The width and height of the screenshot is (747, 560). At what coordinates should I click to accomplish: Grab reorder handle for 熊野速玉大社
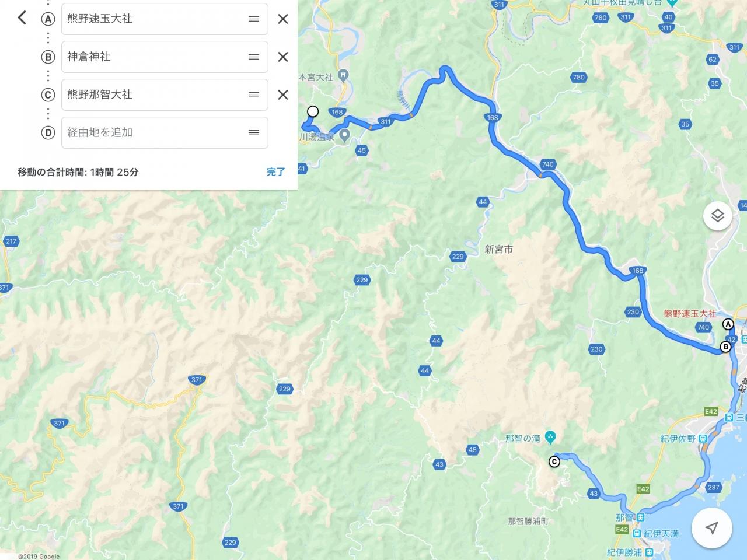254,19
